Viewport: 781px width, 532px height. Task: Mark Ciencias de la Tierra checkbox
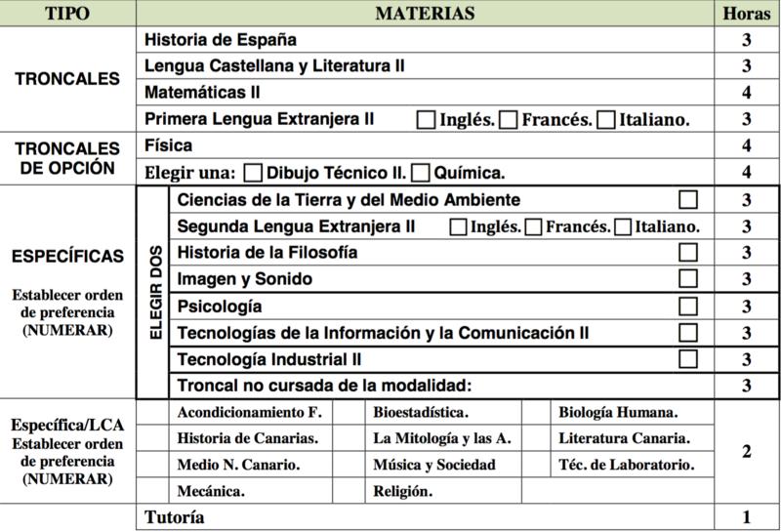click(x=688, y=200)
